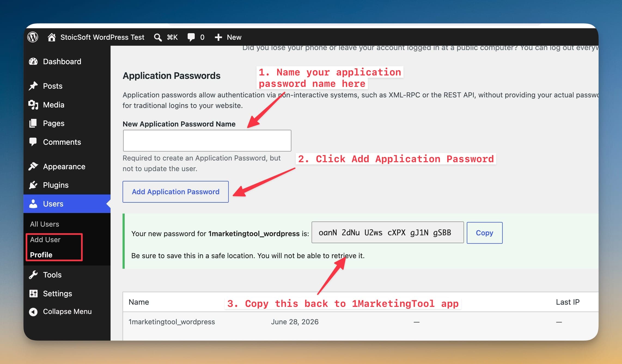Open the Dashboard menu item
The image size is (622, 364).
pyautogui.click(x=62, y=61)
